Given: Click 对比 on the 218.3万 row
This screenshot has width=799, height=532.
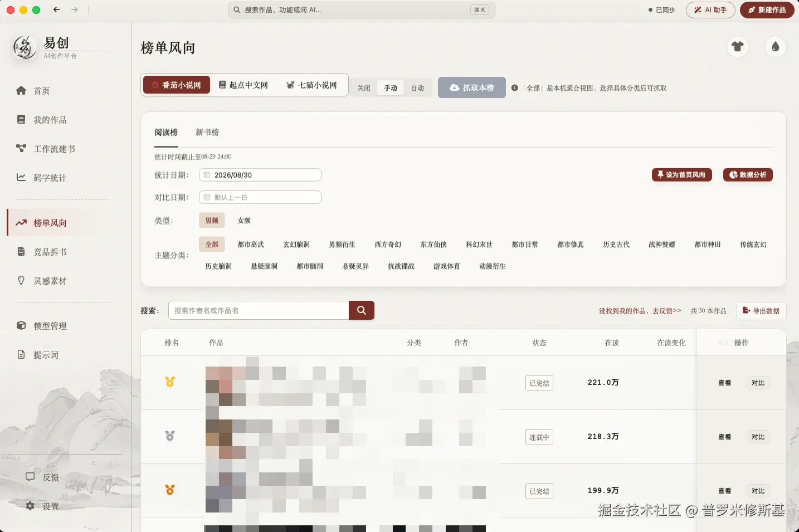Looking at the screenshot, I should (x=758, y=437).
